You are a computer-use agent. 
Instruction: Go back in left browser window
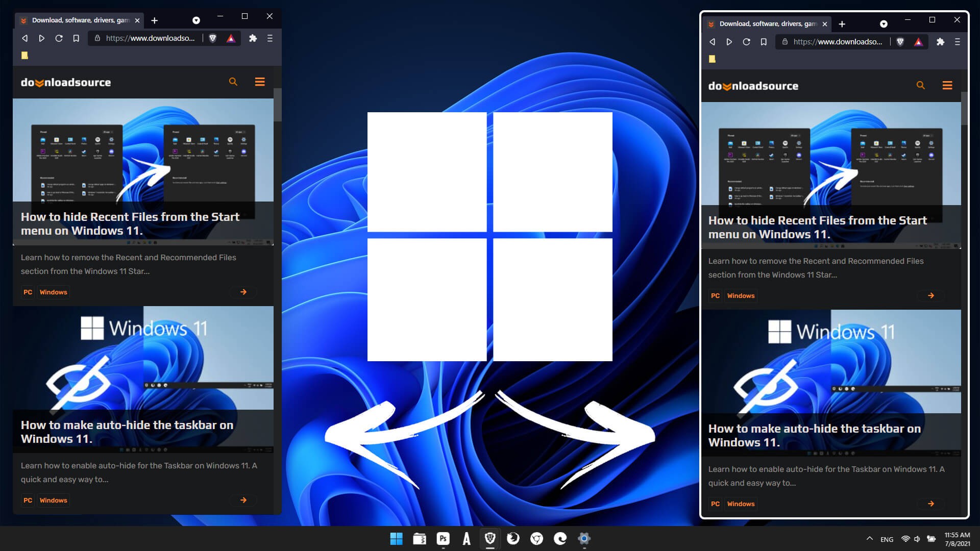24,38
